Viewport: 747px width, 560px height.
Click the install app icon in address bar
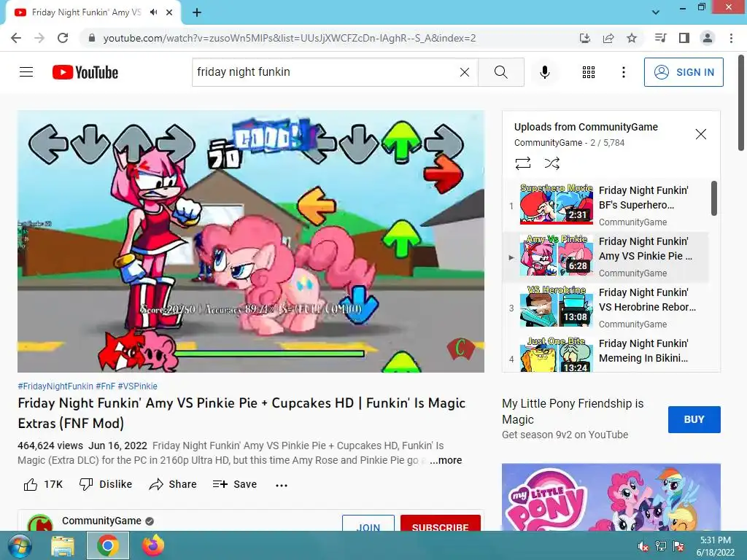coord(585,38)
